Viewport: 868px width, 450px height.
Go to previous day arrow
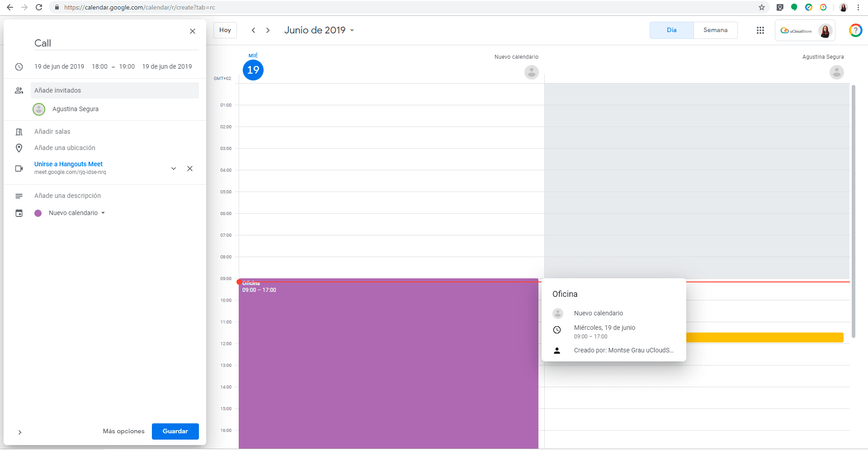click(254, 30)
